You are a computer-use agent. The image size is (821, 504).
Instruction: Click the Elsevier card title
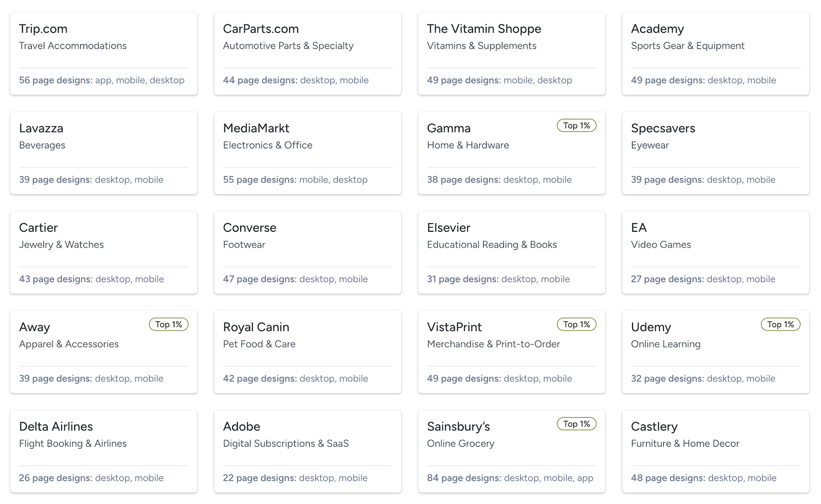tap(449, 228)
